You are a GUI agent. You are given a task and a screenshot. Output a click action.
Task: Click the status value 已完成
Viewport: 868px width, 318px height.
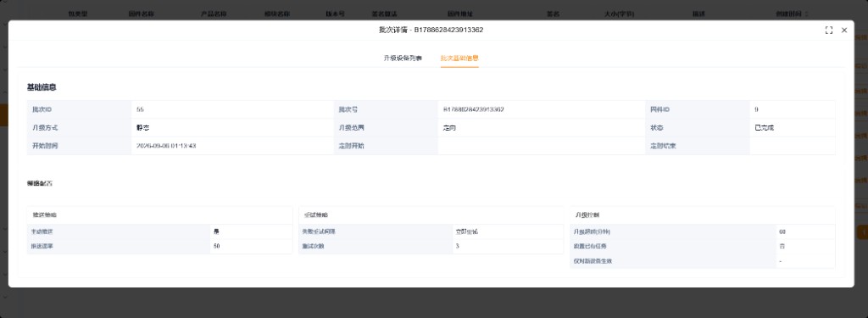[x=764, y=128]
